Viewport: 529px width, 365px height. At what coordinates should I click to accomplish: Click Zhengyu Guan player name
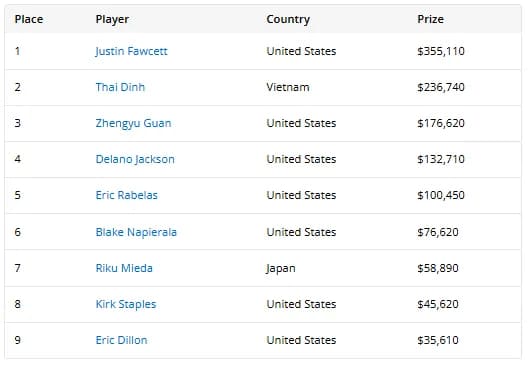133,123
